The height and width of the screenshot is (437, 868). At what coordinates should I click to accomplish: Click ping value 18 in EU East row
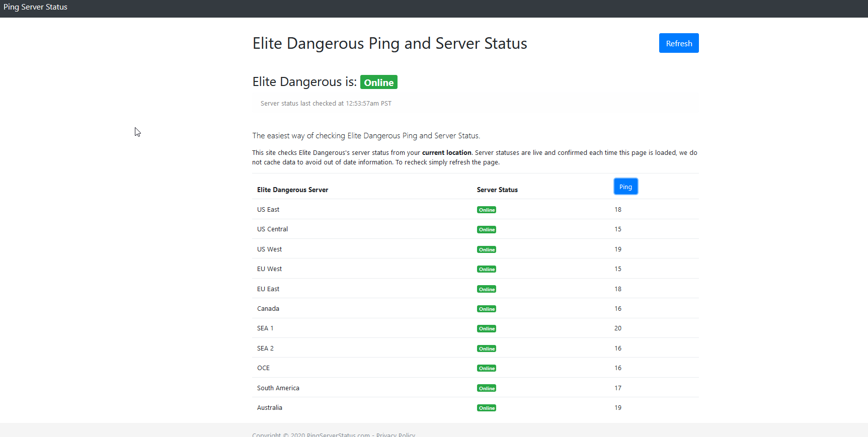tap(618, 289)
